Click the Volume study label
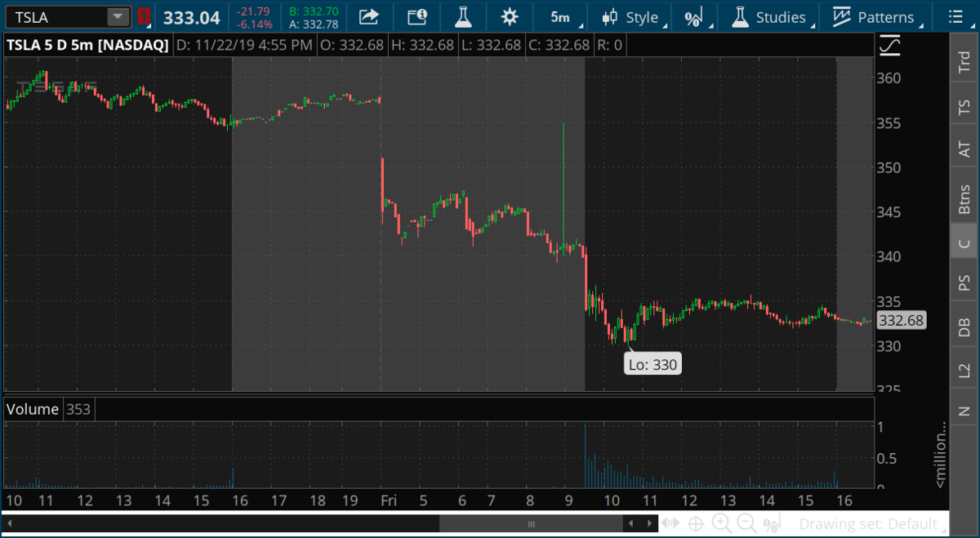Screen dimensions: 980x538 coord(33,409)
